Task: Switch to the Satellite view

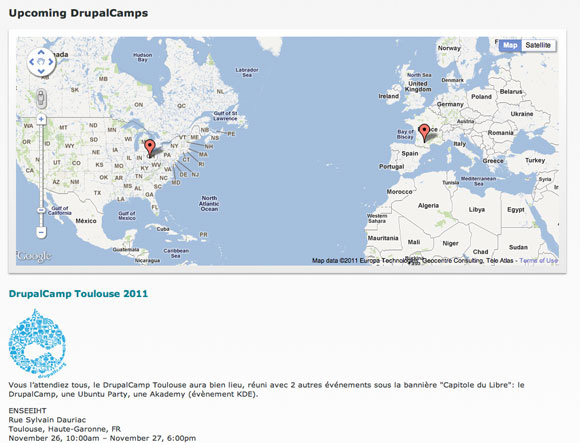Action: (x=538, y=45)
